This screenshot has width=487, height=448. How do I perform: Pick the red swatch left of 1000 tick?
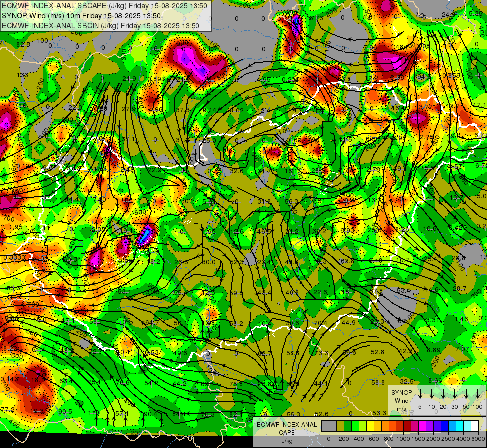(400, 426)
